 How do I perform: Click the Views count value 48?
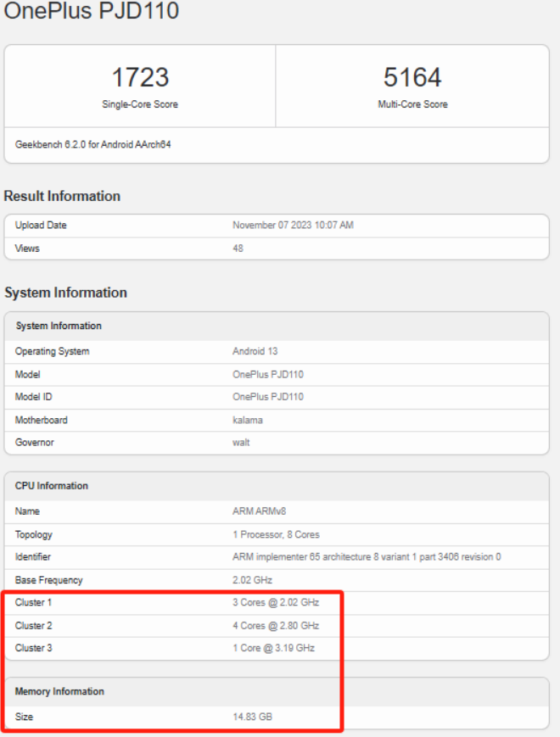pyautogui.click(x=238, y=248)
